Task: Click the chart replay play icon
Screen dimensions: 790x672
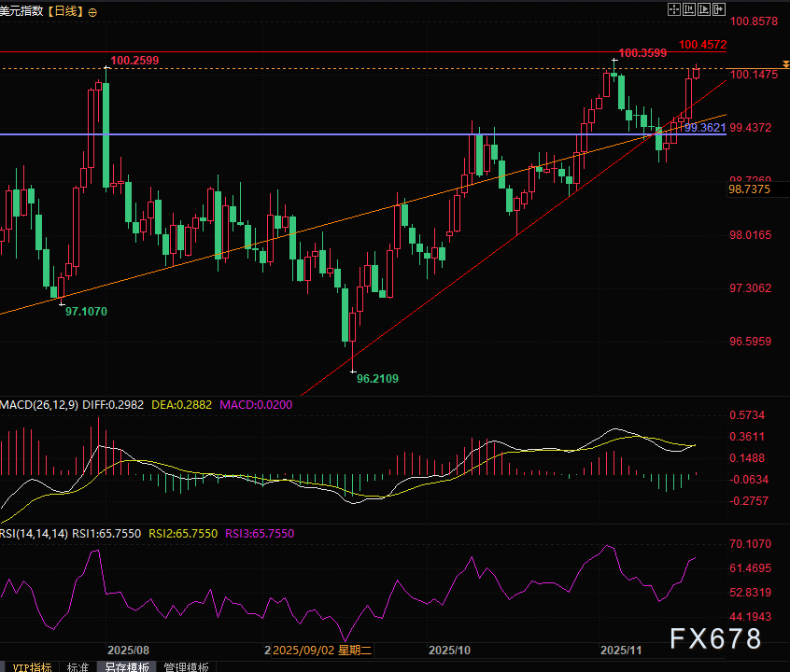Action: (x=704, y=8)
